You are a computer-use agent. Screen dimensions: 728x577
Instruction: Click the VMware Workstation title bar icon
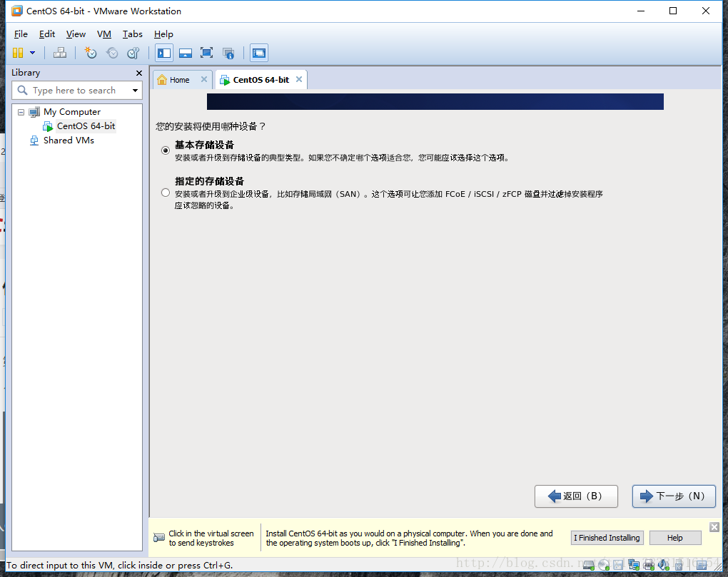click(17, 11)
